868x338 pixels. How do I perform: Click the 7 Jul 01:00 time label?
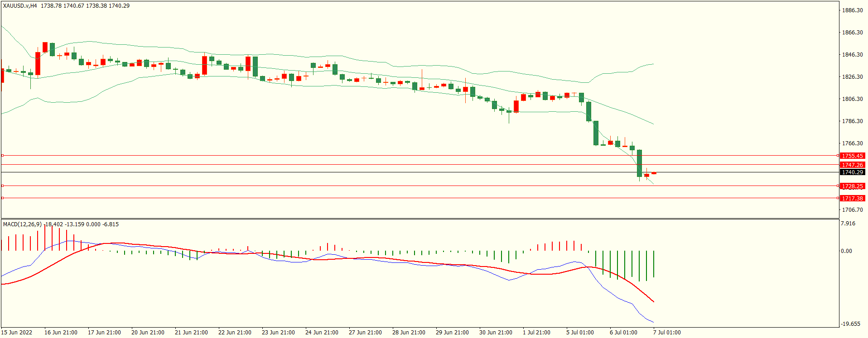point(667,333)
